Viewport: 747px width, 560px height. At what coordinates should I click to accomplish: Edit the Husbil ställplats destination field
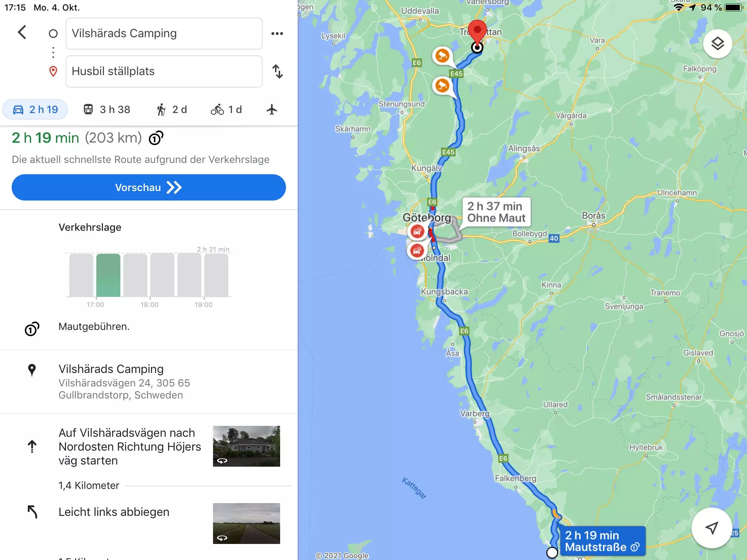164,71
